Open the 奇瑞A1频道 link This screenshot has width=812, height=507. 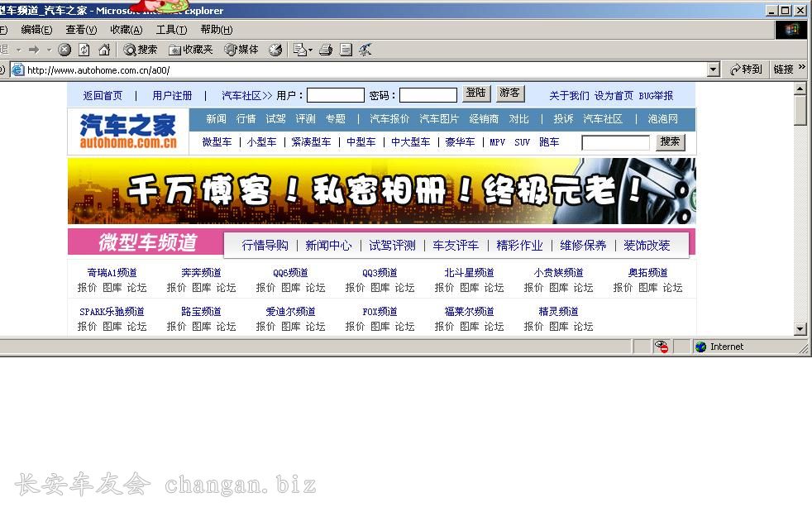[x=112, y=273]
